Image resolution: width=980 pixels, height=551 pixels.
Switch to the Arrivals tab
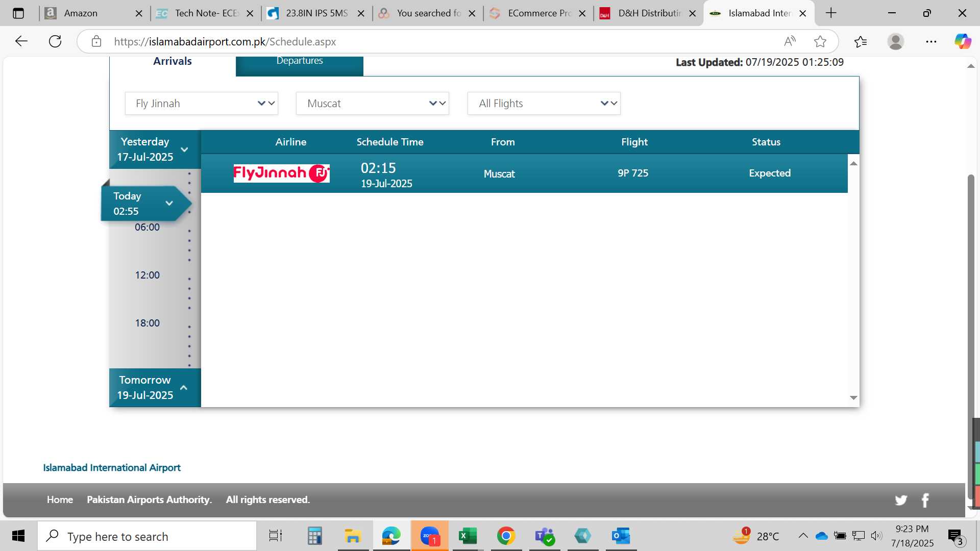[173, 61]
